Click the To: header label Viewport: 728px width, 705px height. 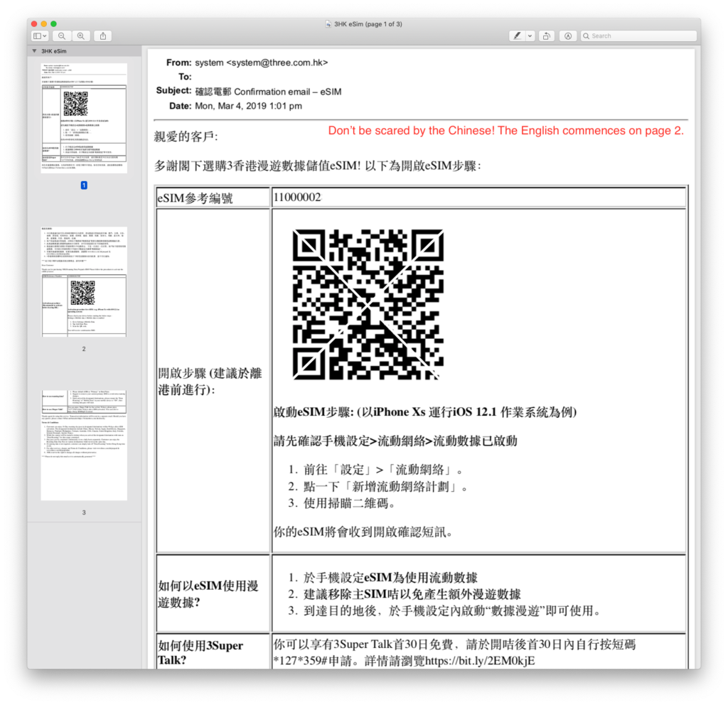point(185,77)
